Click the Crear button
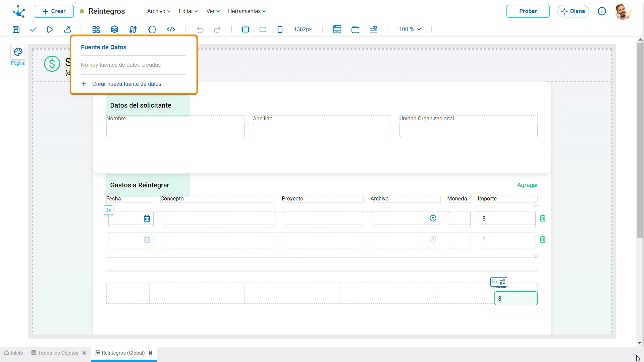This screenshot has height=362, width=644. pos(54,11)
